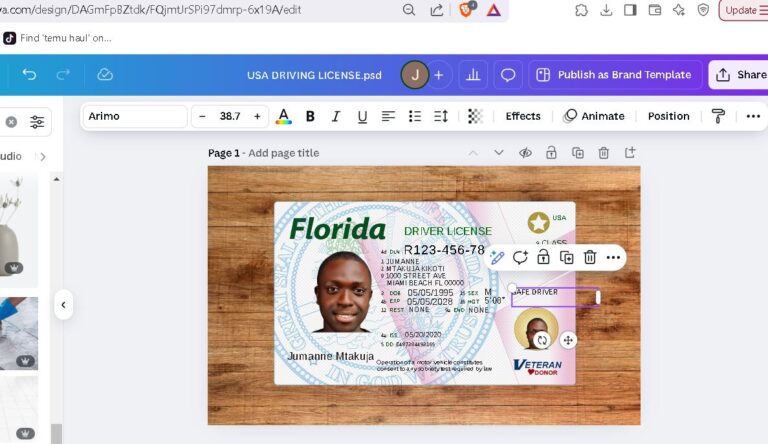Click the move handle below the text box
The height and width of the screenshot is (444, 768).
click(568, 340)
